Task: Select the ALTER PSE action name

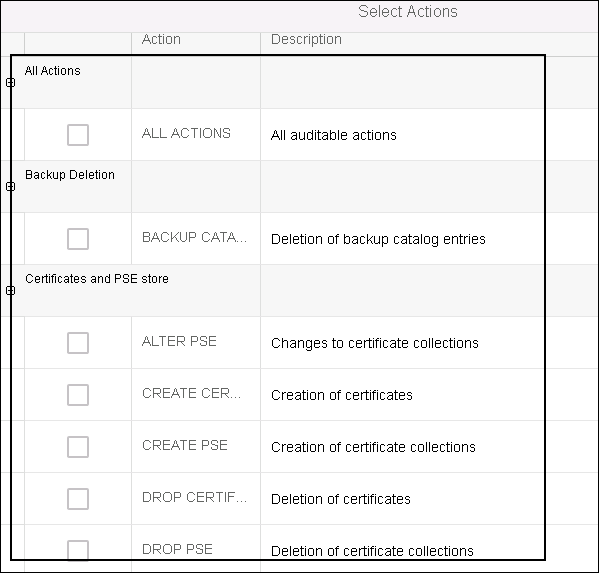Action: pos(179,341)
